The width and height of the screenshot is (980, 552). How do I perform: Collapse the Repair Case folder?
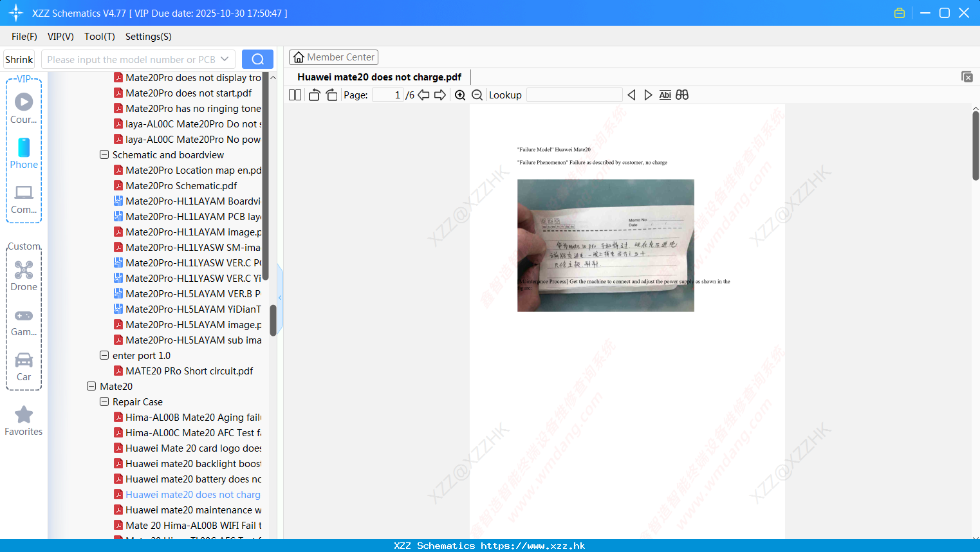[104, 401]
